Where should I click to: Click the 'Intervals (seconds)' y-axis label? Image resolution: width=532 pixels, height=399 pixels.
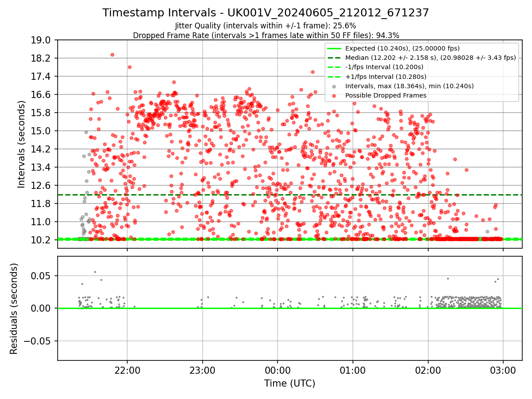(x=22, y=144)
